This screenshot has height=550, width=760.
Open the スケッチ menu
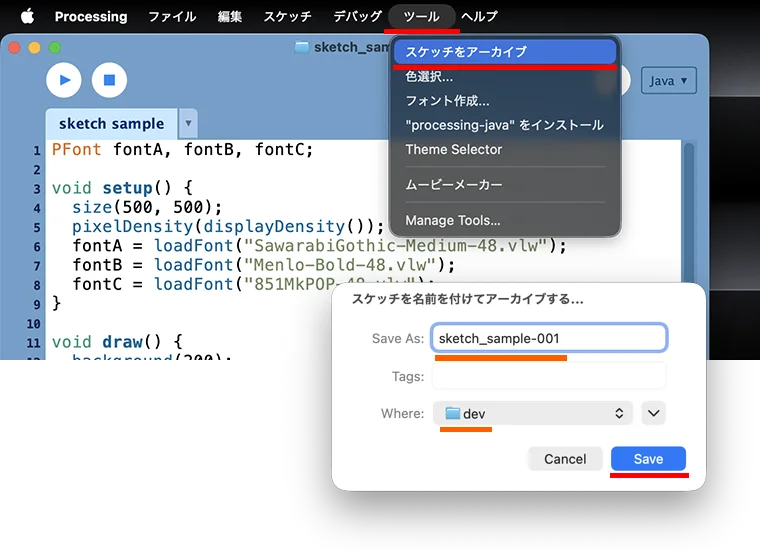point(287,16)
